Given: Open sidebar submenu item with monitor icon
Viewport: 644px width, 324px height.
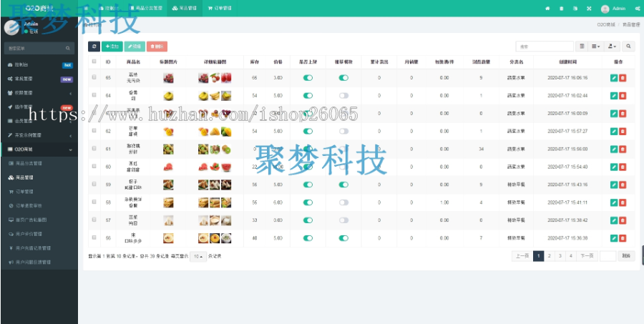Looking at the screenshot, I should pyautogui.click(x=39, y=220).
